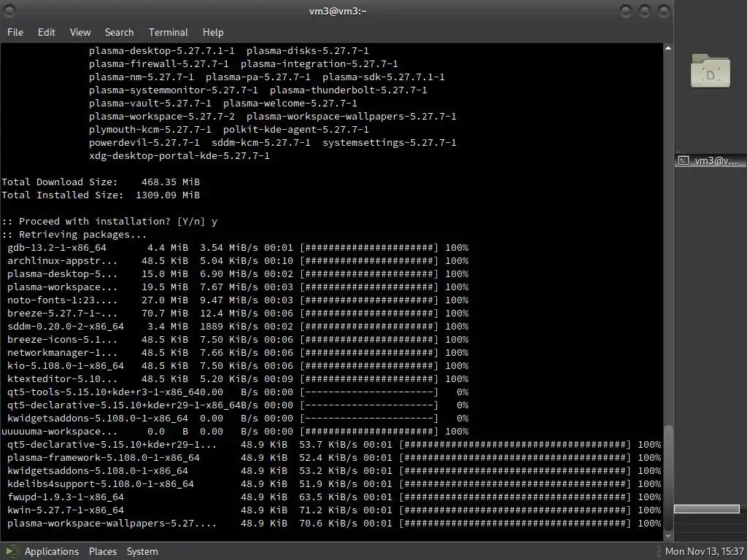Minimize the terminal window
Screen dimensions: 747x560
tap(626, 11)
